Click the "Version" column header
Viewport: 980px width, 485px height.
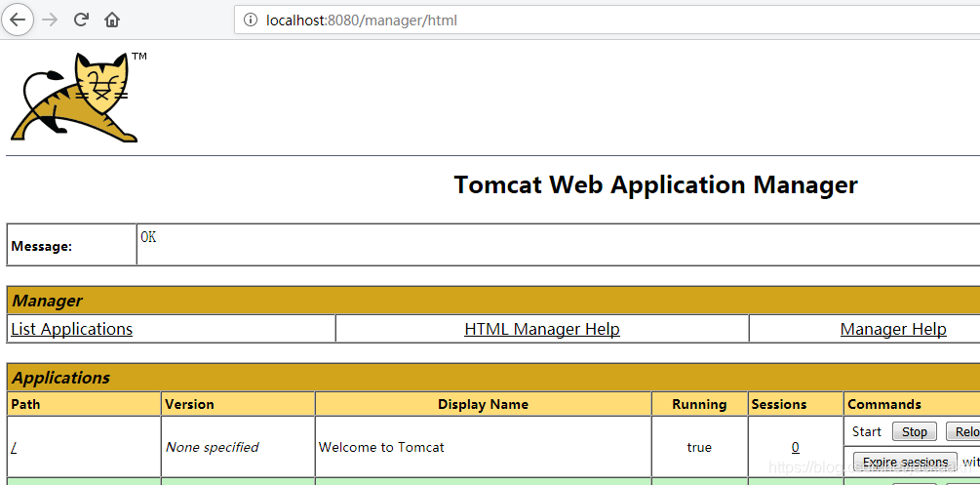(x=238, y=404)
